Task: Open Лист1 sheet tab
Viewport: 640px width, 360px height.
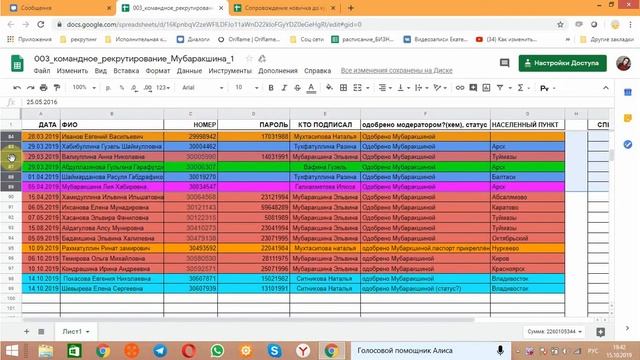Action: pos(76,331)
